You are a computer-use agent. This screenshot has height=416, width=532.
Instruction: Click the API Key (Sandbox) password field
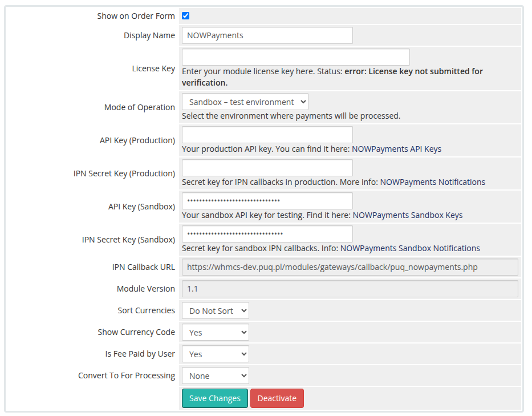tap(267, 201)
